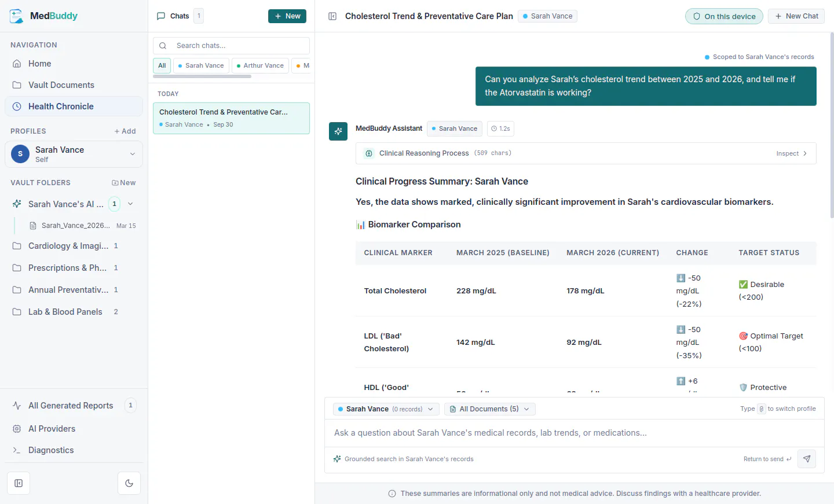Expand the Sarah Vance profile selector
Viewport: 834px width, 504px height.
[x=74, y=154]
